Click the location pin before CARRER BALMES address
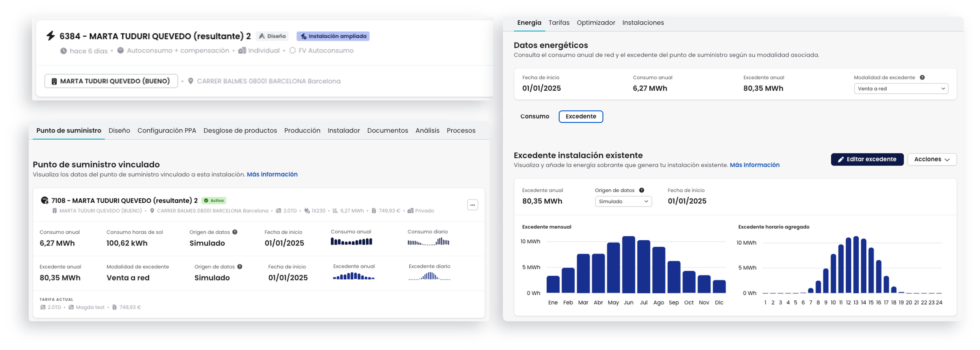Screen dimensions: 980x350 pos(191,81)
